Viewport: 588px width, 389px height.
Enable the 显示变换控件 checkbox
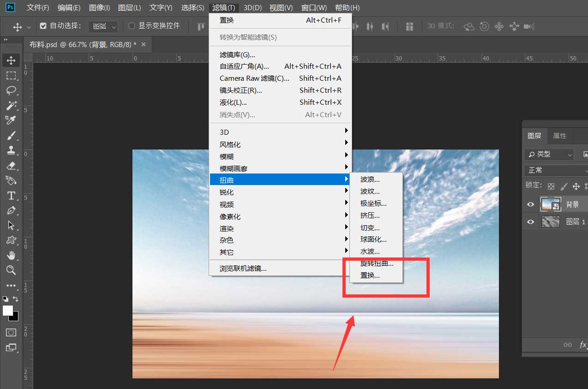click(x=132, y=26)
